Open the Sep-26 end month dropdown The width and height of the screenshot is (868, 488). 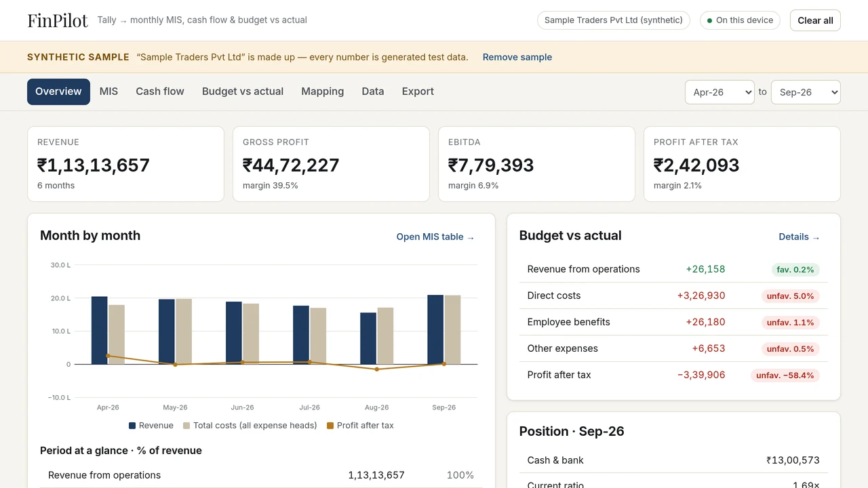point(806,92)
